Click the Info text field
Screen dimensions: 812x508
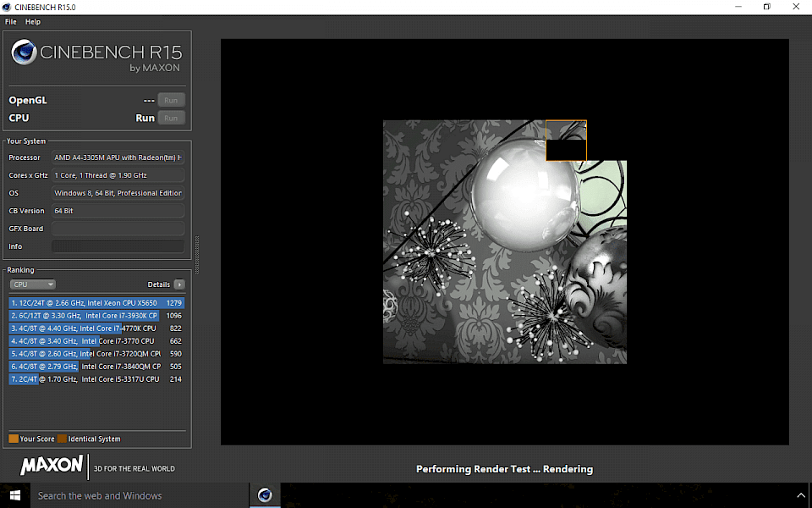click(118, 246)
